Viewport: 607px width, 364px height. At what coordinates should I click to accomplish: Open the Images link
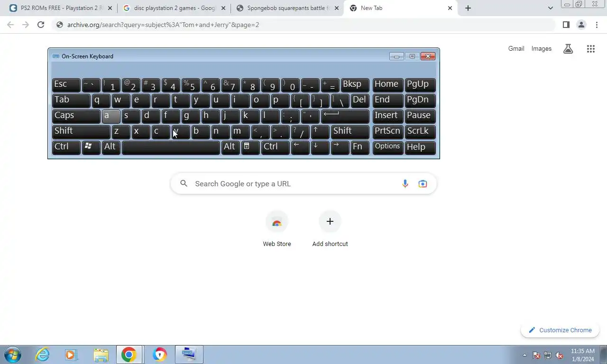pos(541,49)
